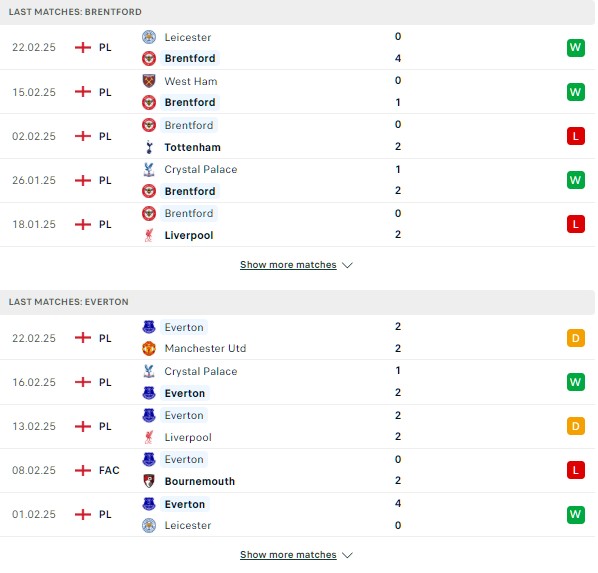
Task: Click the Tottenham cockerel crest
Action: tap(149, 147)
